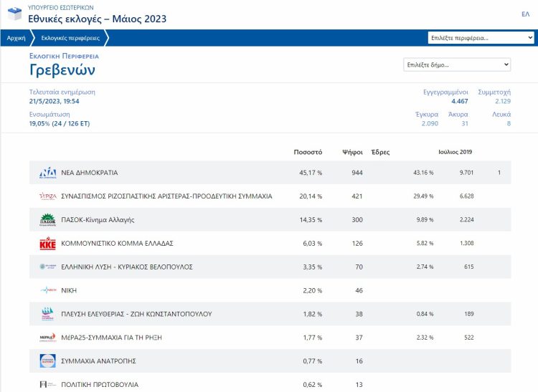Go to Αρχική breadcrumb
The image size is (538, 392).
coord(16,38)
